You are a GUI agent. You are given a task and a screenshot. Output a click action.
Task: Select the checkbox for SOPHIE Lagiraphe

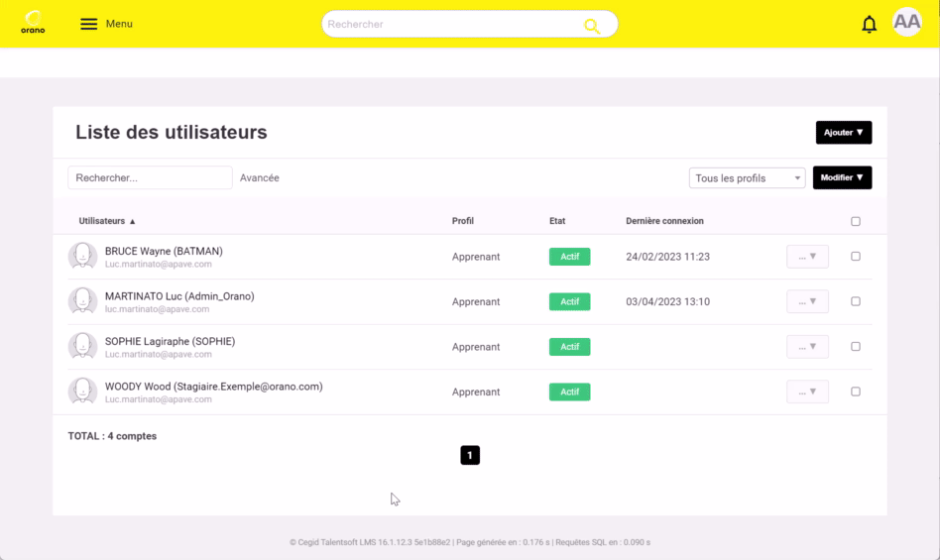(856, 347)
